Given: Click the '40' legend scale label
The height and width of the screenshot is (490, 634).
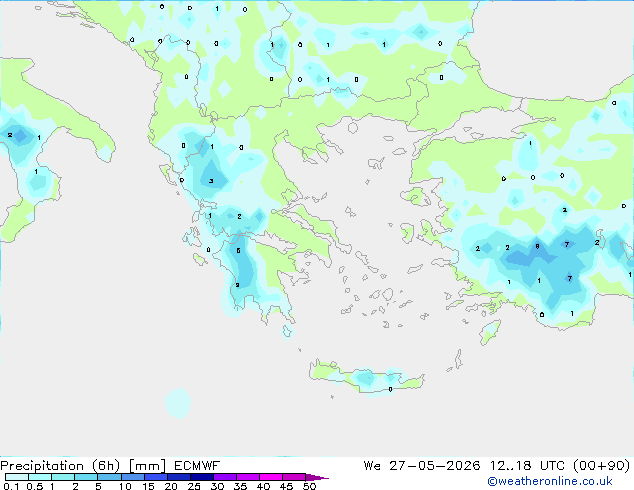Looking at the screenshot, I should click(x=263, y=486).
